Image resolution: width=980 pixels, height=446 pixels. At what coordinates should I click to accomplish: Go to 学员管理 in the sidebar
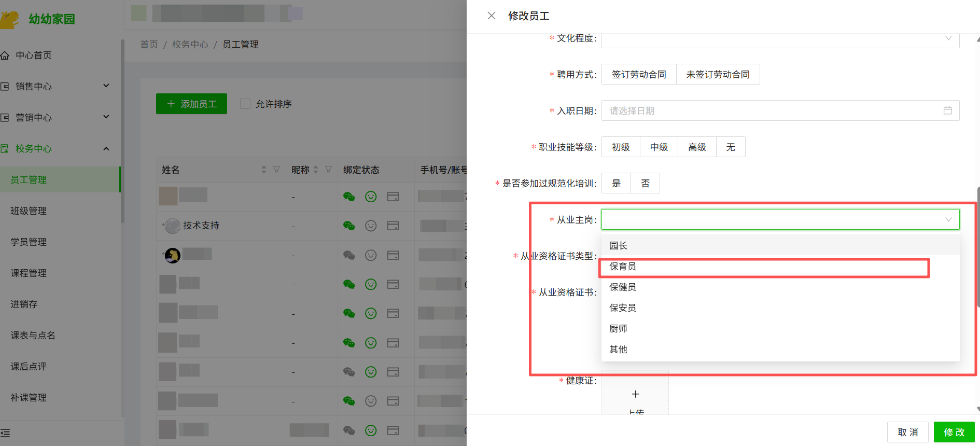(29, 242)
